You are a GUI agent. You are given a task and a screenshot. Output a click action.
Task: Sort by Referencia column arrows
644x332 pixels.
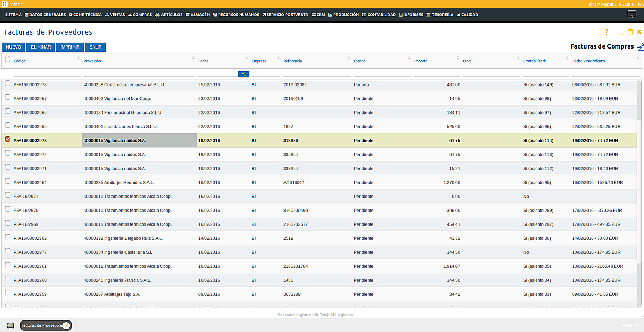[349, 58]
